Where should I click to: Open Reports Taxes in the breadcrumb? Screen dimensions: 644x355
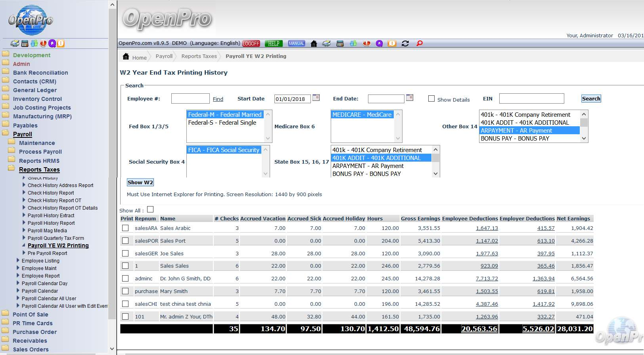pyautogui.click(x=199, y=56)
